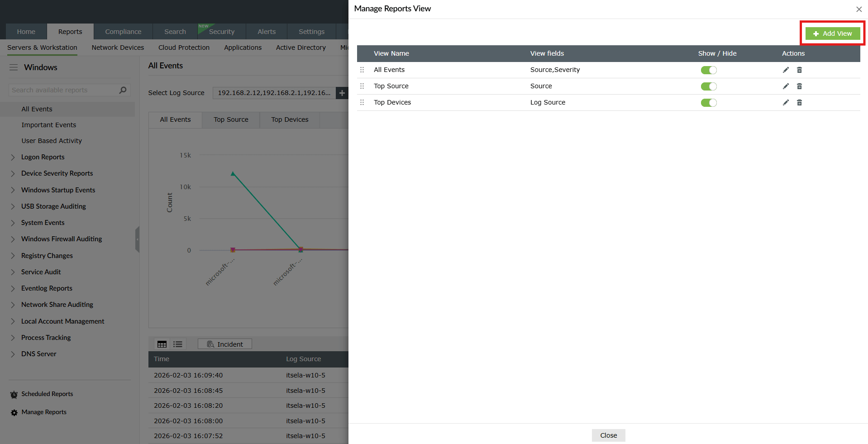Switch to list view icon
Image resolution: width=868 pixels, height=444 pixels.
click(x=178, y=344)
